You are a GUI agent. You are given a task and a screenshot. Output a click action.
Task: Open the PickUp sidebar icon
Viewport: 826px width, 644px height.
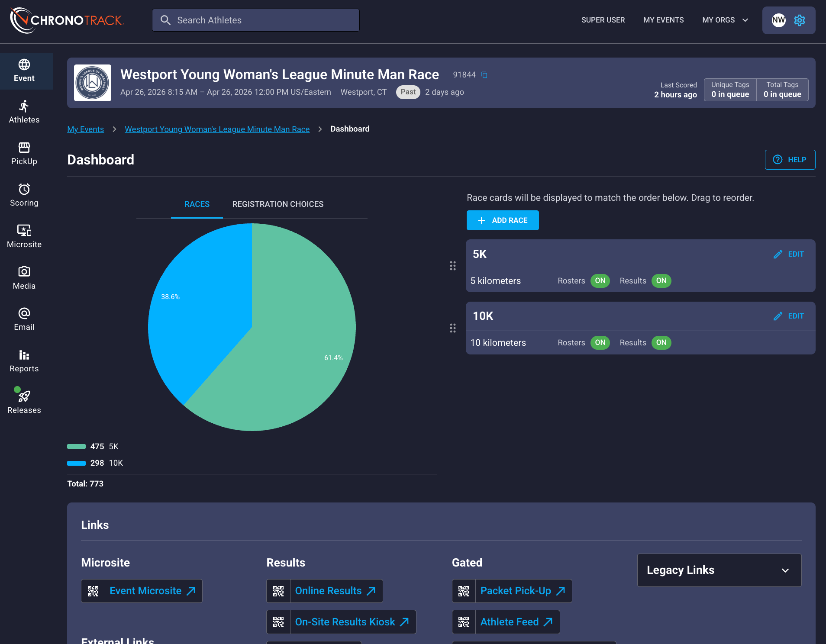24,154
